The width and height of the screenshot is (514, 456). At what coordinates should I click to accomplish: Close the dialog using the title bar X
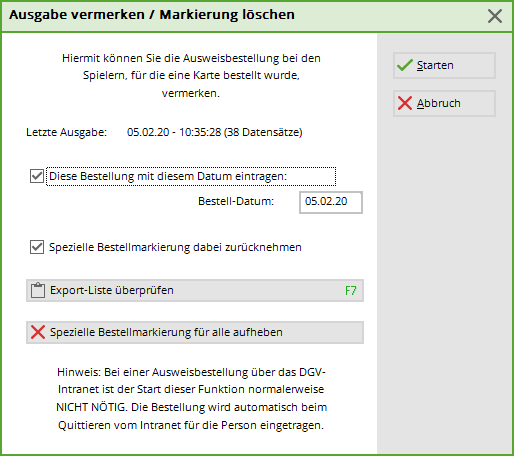point(495,16)
